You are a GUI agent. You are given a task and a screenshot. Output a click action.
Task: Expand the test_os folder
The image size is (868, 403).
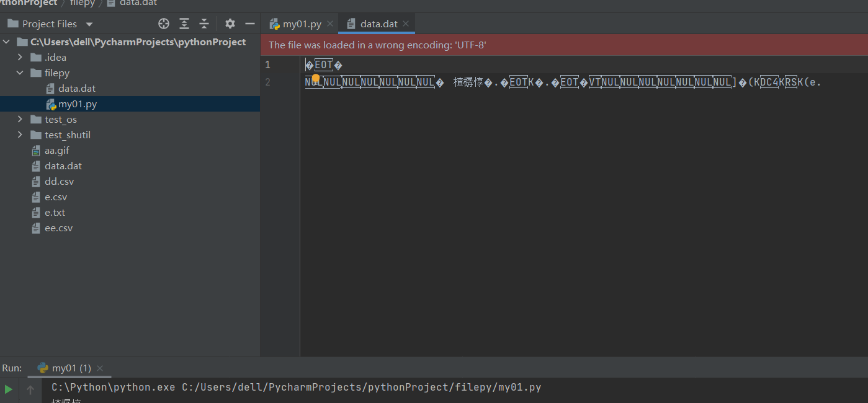20,119
